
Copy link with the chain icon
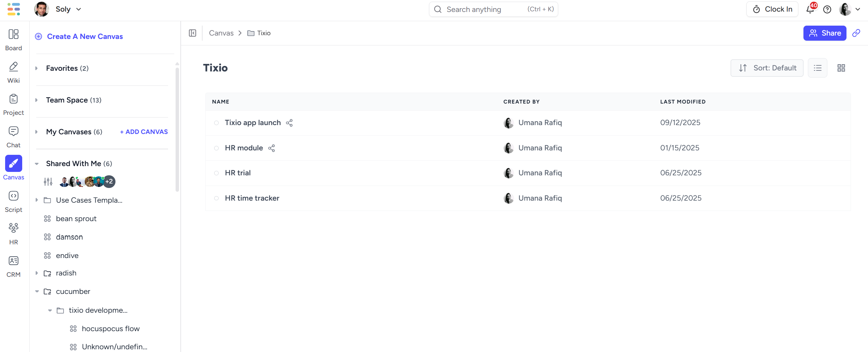(856, 33)
